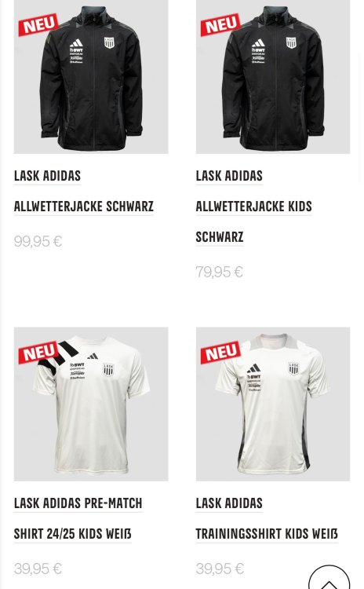Open the Allwetterjacke Kids jacket image
The width and height of the screenshot is (364, 589).
tap(273, 77)
